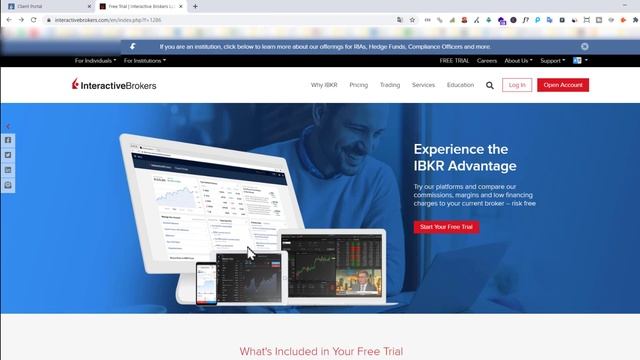Share via the Facebook sidebar icon

(x=8, y=140)
